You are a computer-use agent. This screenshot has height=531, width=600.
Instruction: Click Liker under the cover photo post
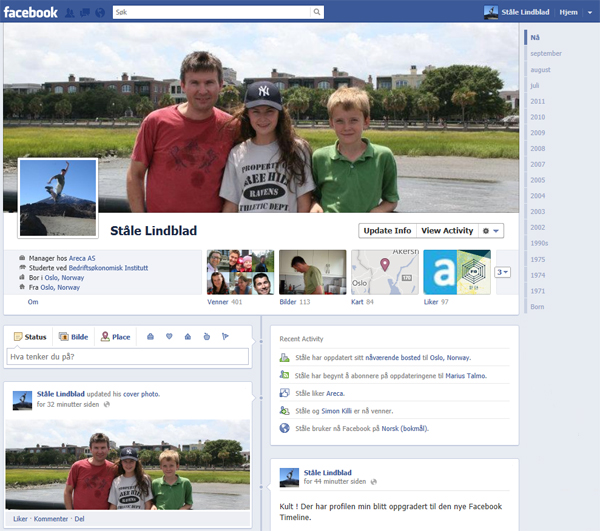tap(20, 519)
